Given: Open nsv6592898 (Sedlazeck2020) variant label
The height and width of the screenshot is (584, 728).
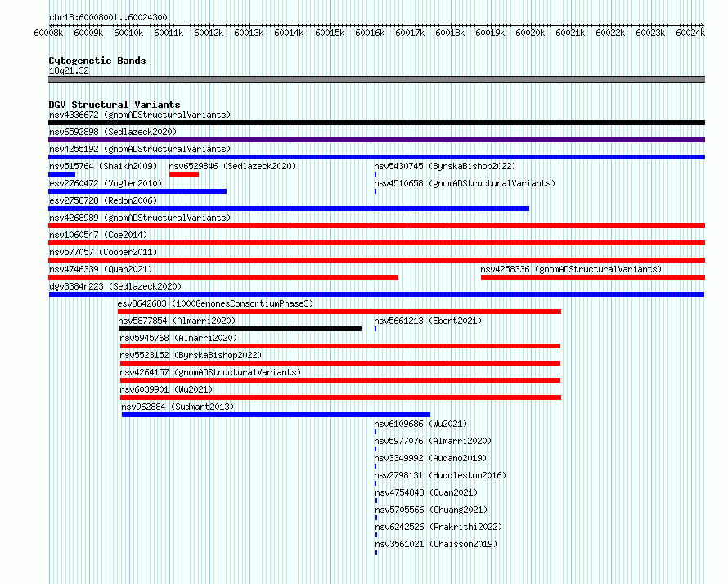Looking at the screenshot, I should pyautogui.click(x=113, y=132).
